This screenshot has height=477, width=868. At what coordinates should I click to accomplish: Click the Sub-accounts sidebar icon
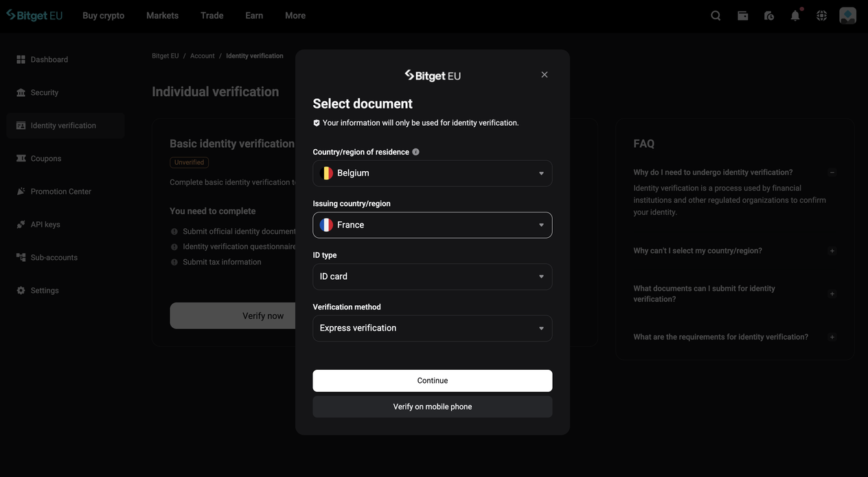click(x=21, y=258)
